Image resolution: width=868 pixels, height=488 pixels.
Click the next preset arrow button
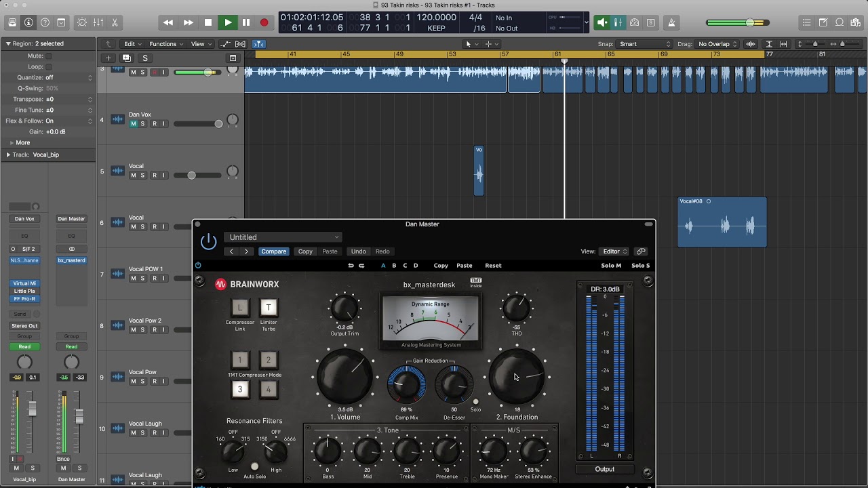[x=246, y=251]
